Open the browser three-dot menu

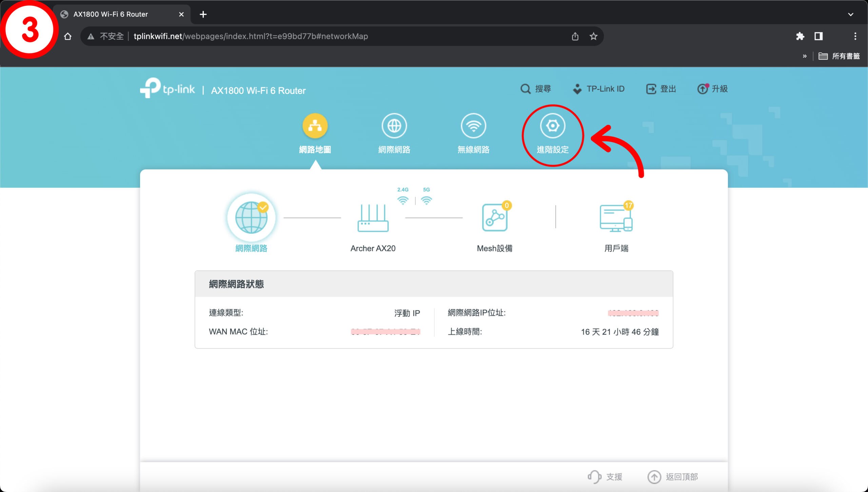point(855,36)
